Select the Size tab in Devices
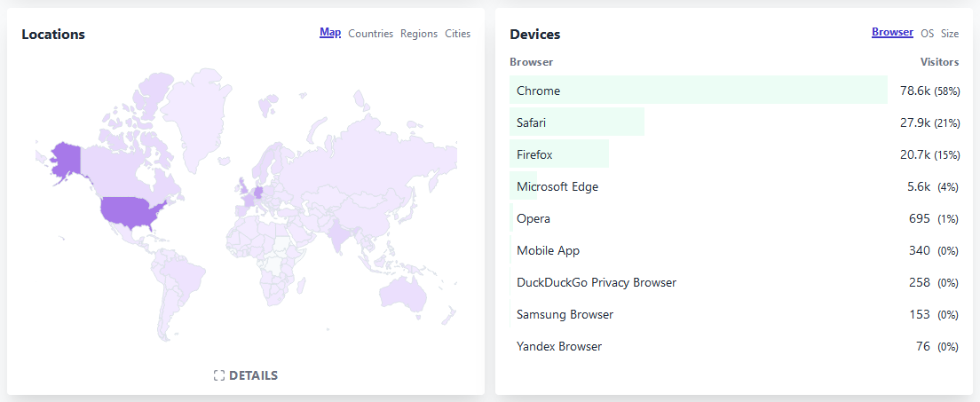The width and height of the screenshot is (980, 402). tap(950, 34)
